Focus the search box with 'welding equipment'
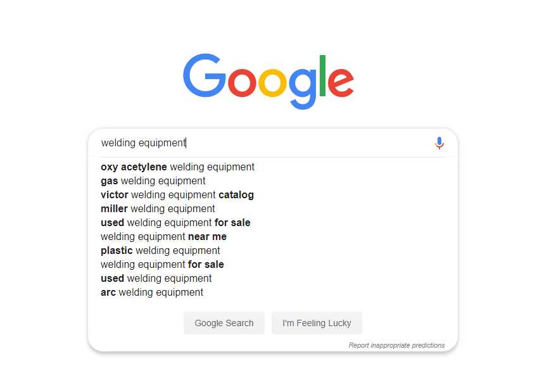 [263, 142]
